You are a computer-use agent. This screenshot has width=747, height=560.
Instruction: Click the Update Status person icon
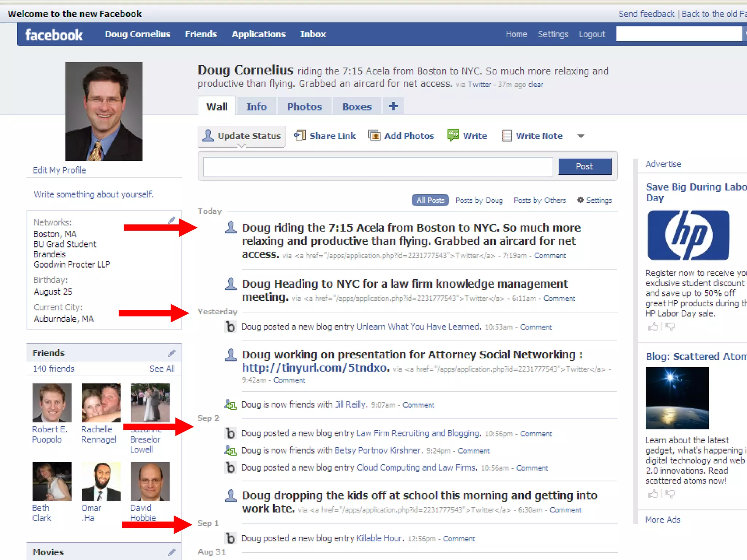(x=208, y=135)
